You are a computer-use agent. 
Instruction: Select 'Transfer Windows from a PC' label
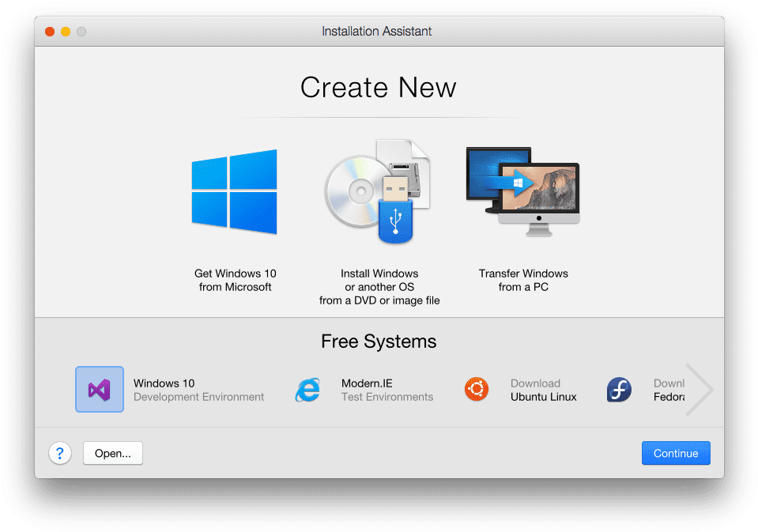click(523, 280)
